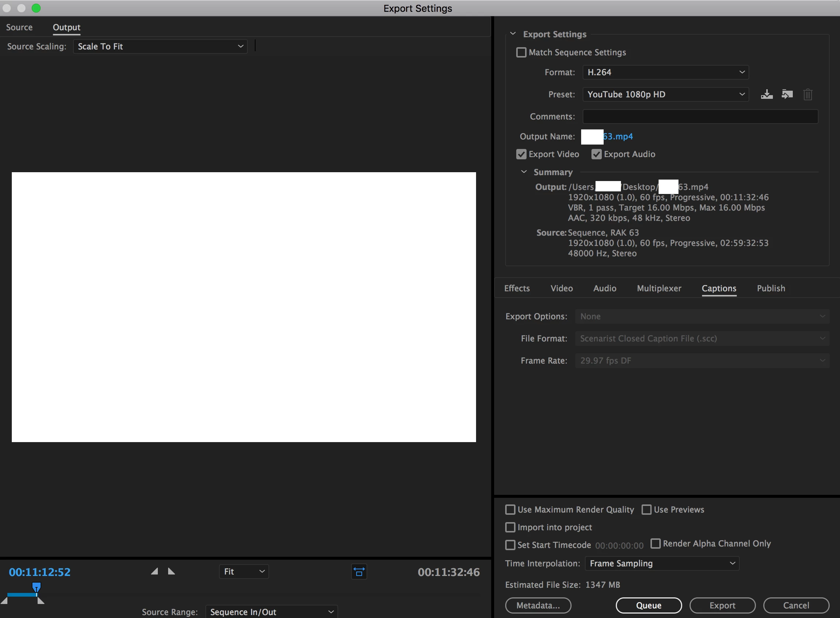Open the Format H.264 dropdown
840x618 pixels.
[x=665, y=72]
